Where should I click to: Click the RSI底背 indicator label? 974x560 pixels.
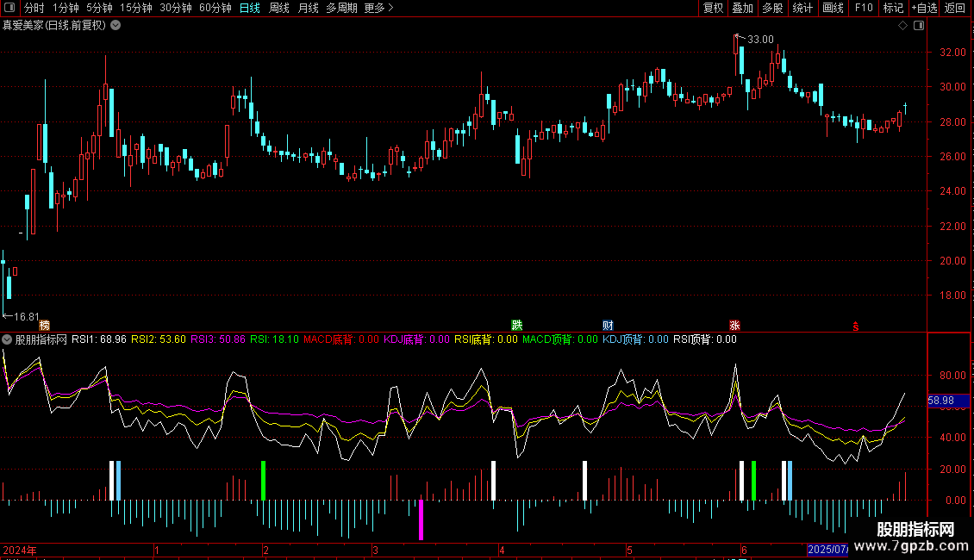486,339
